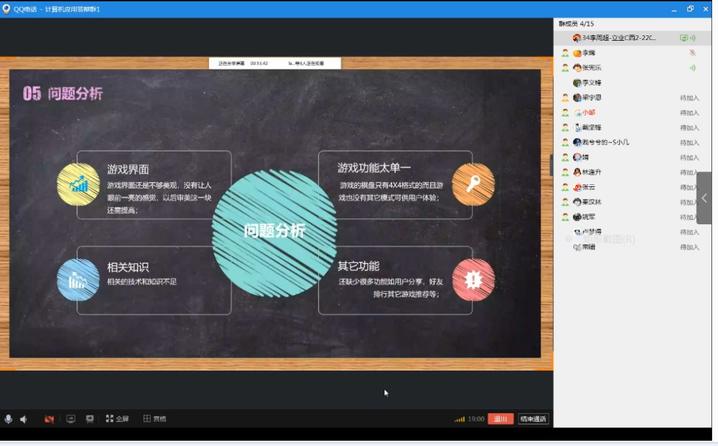Check the signal strength indicator
718x446 pixels.
pyautogui.click(x=460, y=419)
